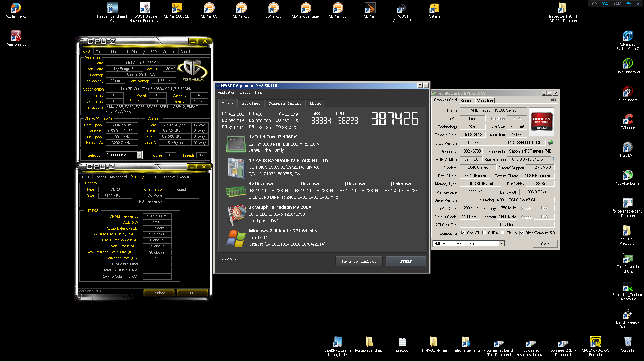Viewport: 644px width, 362px height.
Task: Switch to Caches tab in top CPU-Z
Action: pyautogui.click(x=101, y=52)
